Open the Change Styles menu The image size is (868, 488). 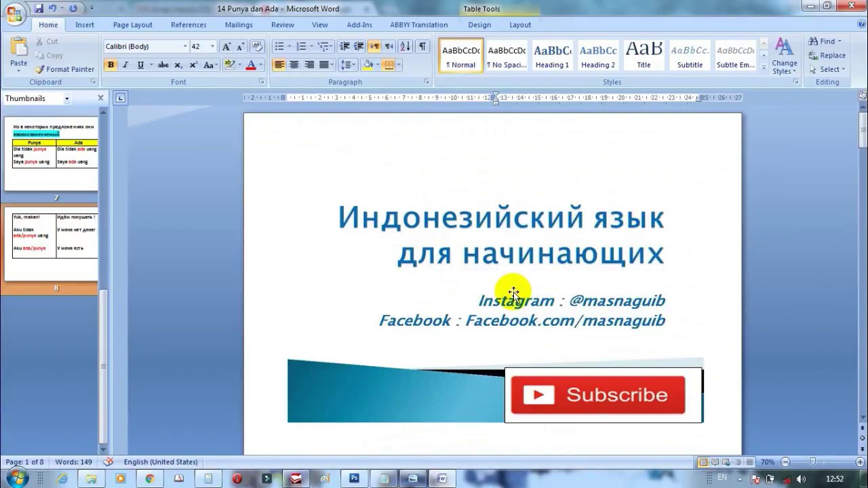pos(784,56)
